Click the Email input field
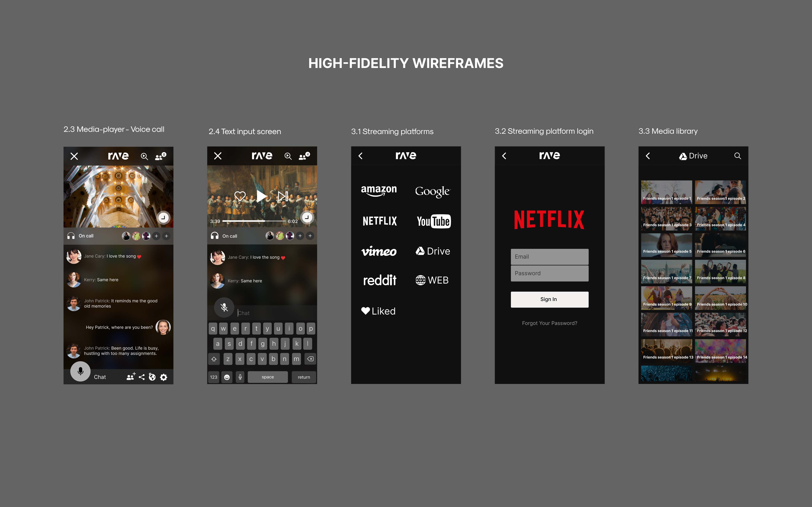Image resolution: width=812 pixels, height=507 pixels. [x=549, y=257]
